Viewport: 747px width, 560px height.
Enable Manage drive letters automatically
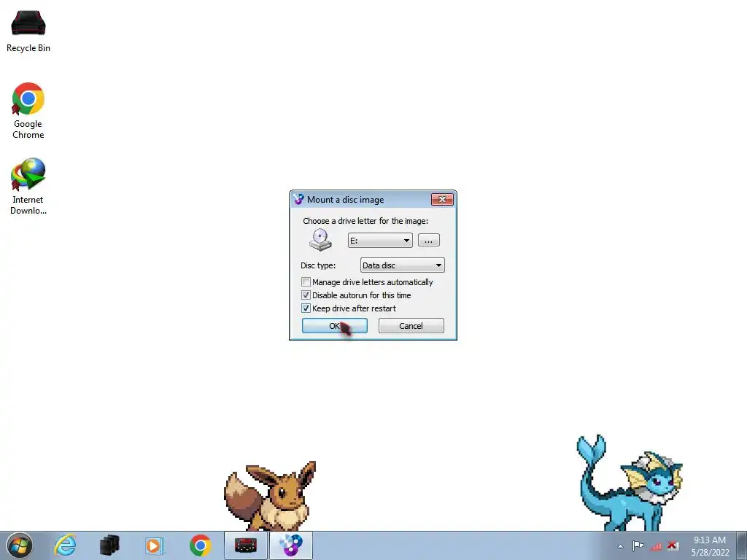pyautogui.click(x=306, y=282)
